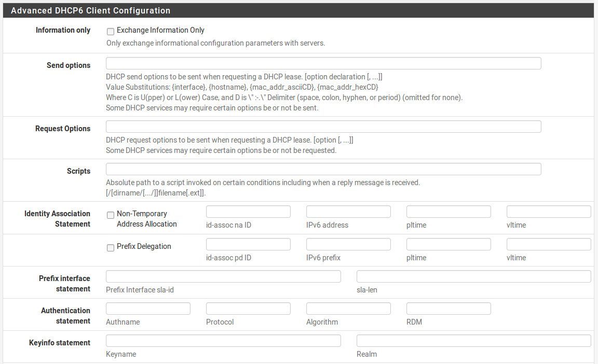
Task: Focus the IPv6 address input
Action: pos(349,212)
